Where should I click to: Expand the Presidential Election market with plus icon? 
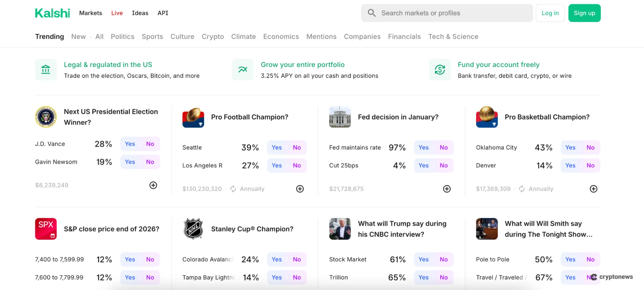153,185
